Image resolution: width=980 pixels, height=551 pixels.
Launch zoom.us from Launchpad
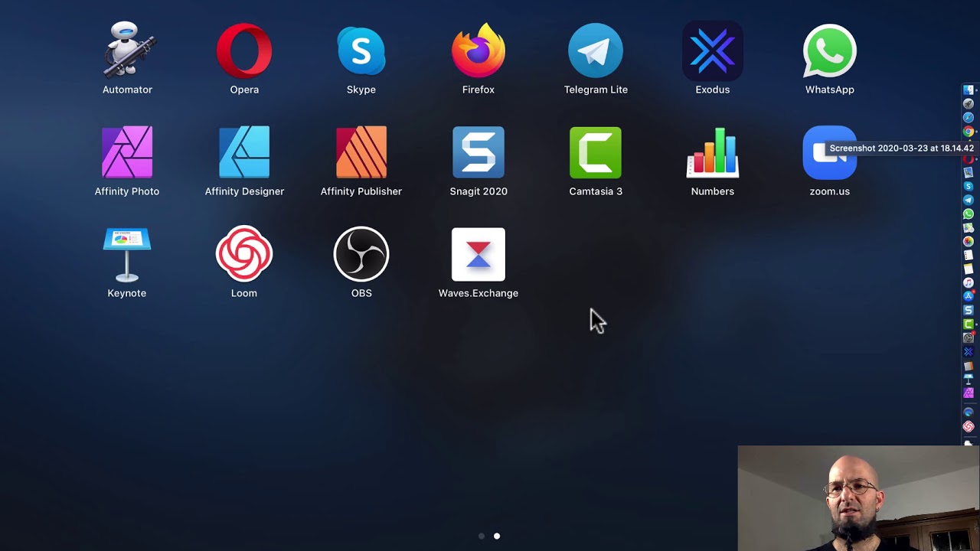(830, 152)
